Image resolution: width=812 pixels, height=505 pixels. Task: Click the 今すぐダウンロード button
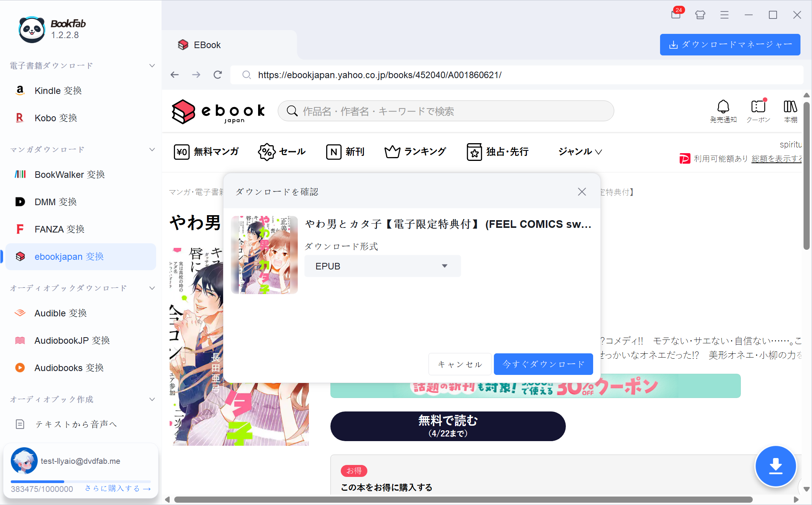[543, 364]
